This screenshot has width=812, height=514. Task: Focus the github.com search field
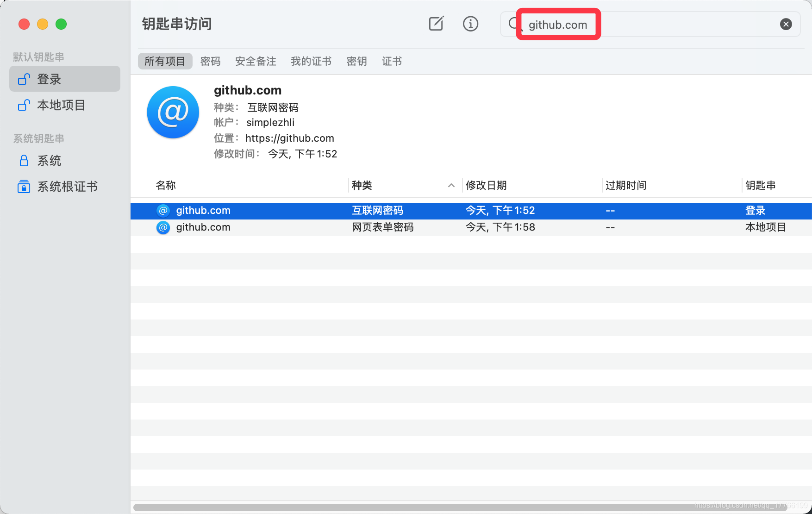(650, 24)
